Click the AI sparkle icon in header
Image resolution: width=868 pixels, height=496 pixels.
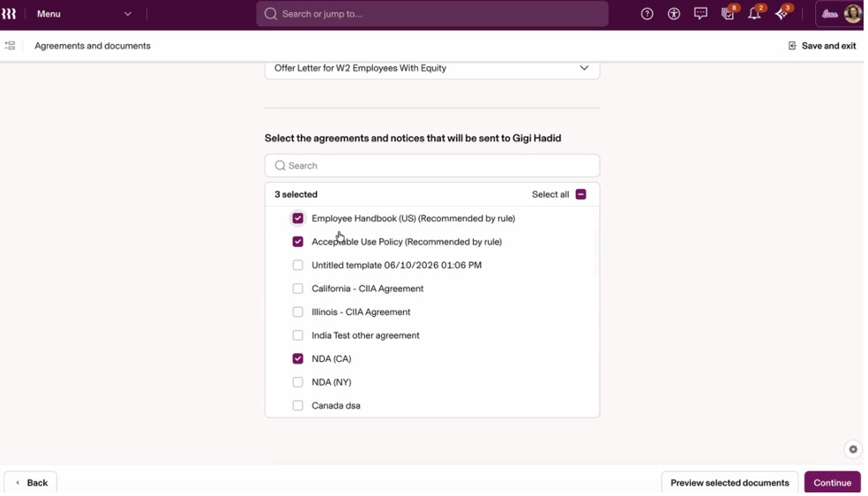(x=781, y=14)
